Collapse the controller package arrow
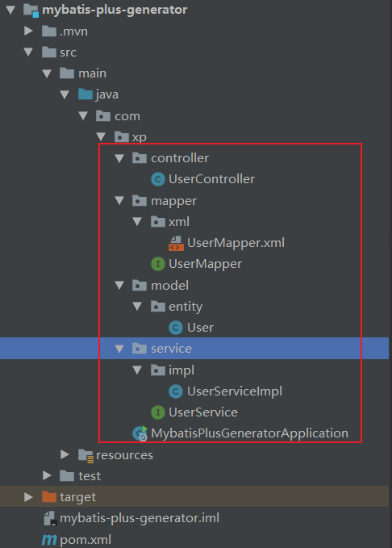Screen dimensions: 392x548 tap(119, 158)
